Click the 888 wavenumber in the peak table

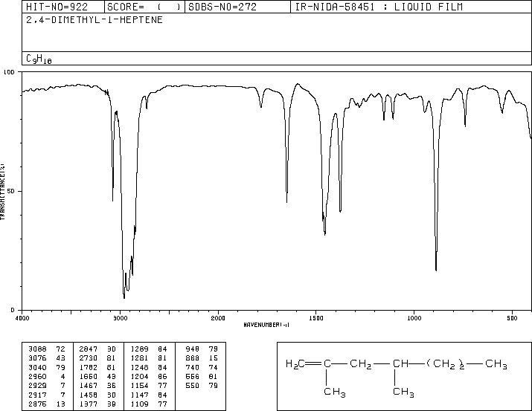193,358
